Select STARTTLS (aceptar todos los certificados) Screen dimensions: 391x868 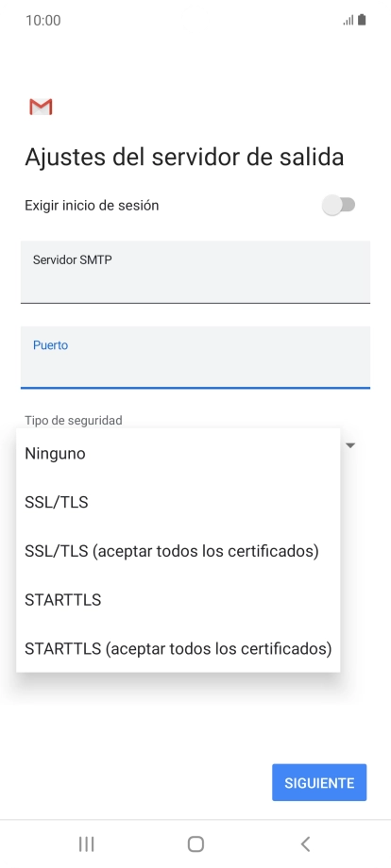click(178, 648)
